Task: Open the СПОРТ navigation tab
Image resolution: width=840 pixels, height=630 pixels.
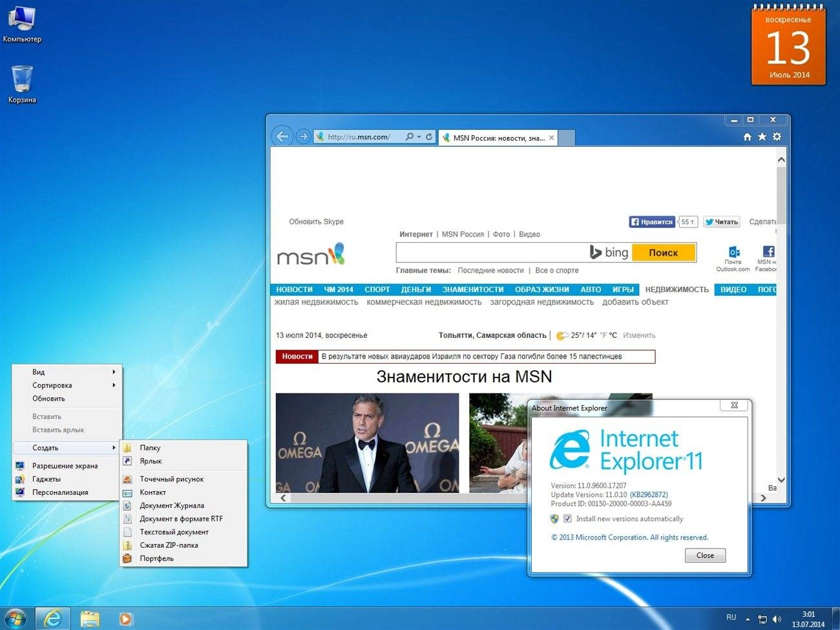Action: tap(377, 289)
